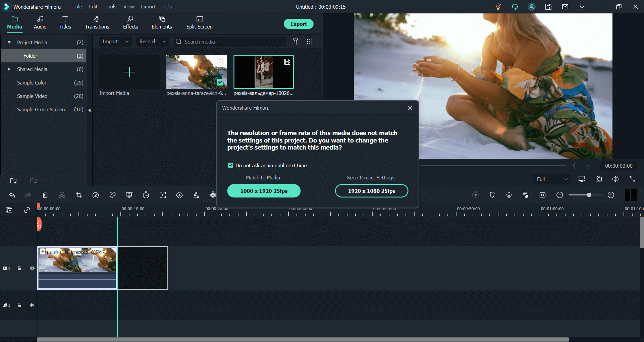Open the account profile icon

tap(532, 7)
